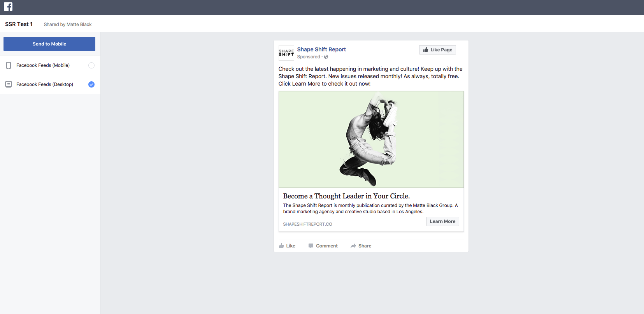Open the Shape Shift Report page link
644x314 pixels.
pos(321,49)
